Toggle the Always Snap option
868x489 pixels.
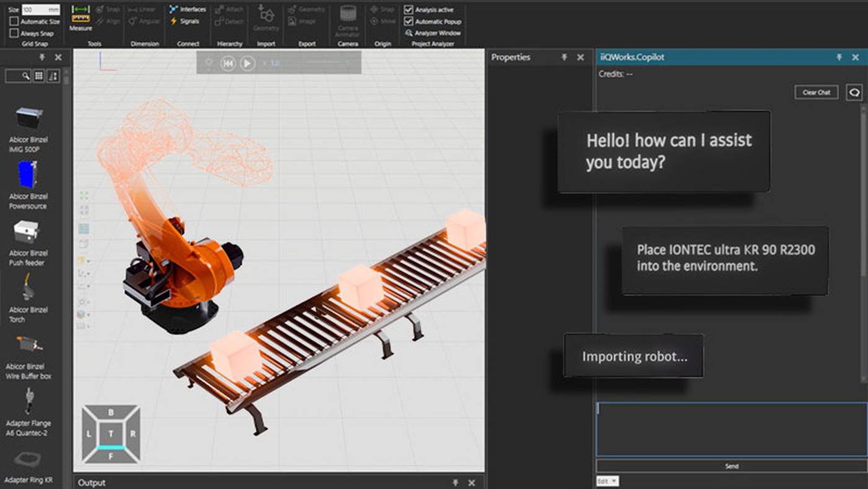(x=14, y=32)
